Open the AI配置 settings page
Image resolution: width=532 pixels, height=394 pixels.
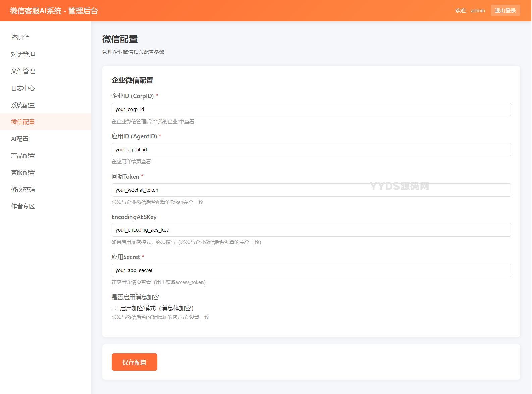pyautogui.click(x=20, y=139)
